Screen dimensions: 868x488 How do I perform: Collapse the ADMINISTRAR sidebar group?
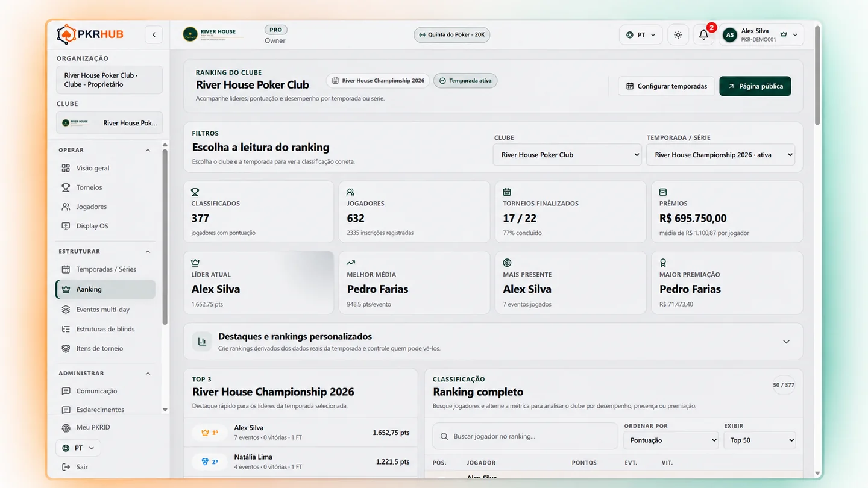(148, 374)
